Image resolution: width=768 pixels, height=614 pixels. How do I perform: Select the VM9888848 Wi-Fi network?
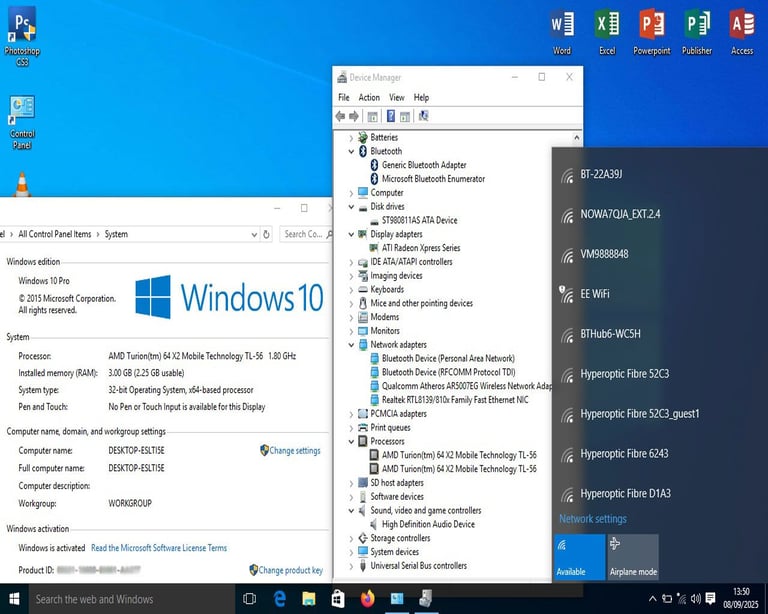[660, 254]
